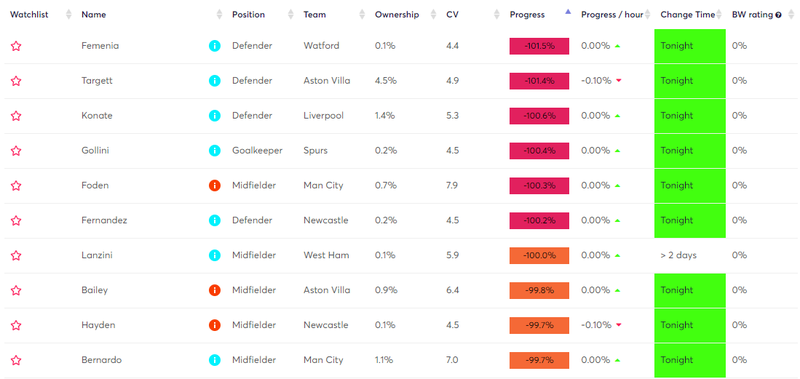Select the Lanzini player name
This screenshot has height=379, width=800.
[97, 255]
